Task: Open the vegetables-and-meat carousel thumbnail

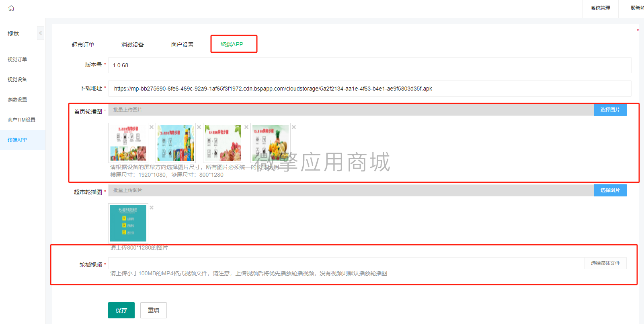Action: click(x=128, y=143)
